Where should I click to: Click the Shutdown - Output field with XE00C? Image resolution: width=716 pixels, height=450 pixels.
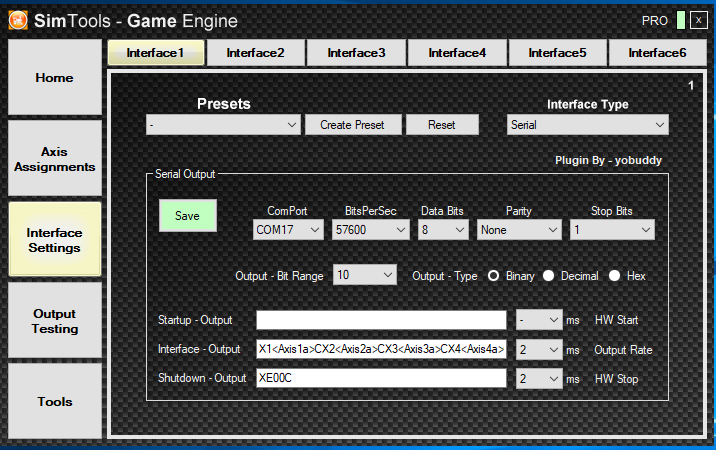(381, 378)
